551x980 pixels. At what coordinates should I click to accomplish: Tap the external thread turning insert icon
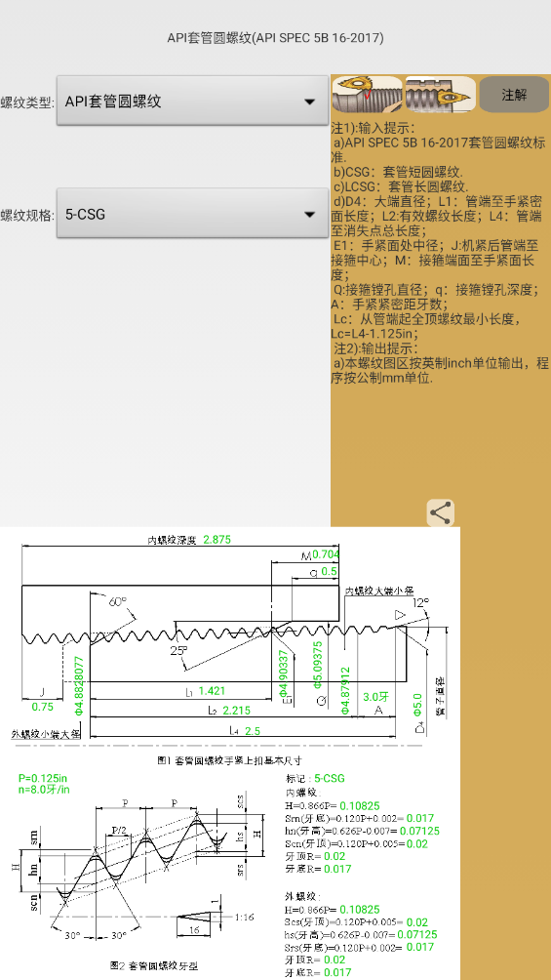point(367,95)
